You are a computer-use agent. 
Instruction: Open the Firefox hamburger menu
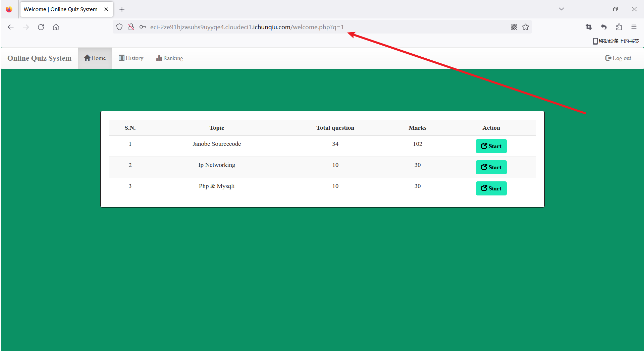tap(634, 27)
